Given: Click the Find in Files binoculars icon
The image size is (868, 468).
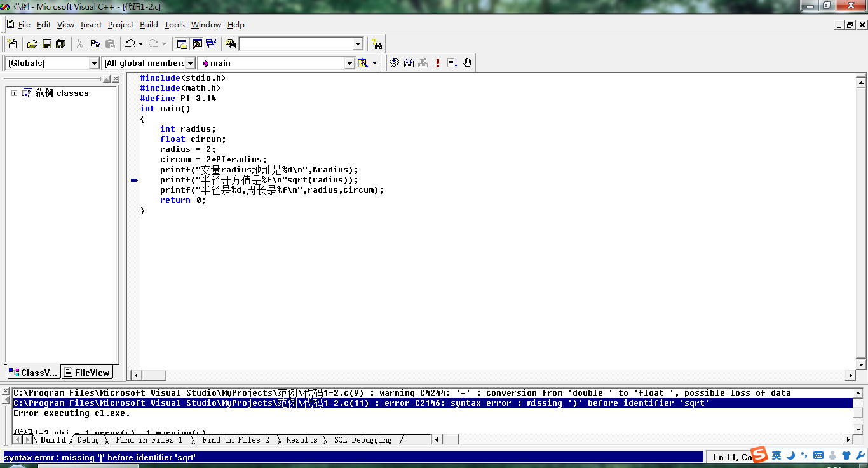Looking at the screenshot, I should [231, 44].
